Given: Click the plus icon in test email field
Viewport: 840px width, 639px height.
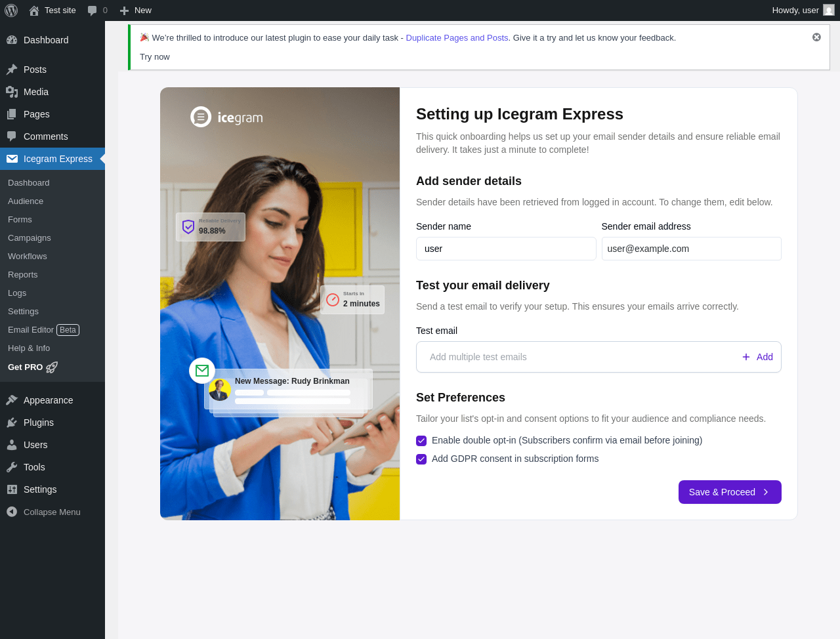Looking at the screenshot, I should click(746, 357).
